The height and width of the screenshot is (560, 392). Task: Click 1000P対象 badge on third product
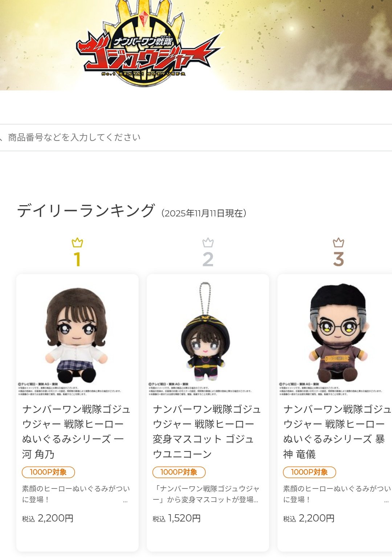pyautogui.click(x=310, y=472)
